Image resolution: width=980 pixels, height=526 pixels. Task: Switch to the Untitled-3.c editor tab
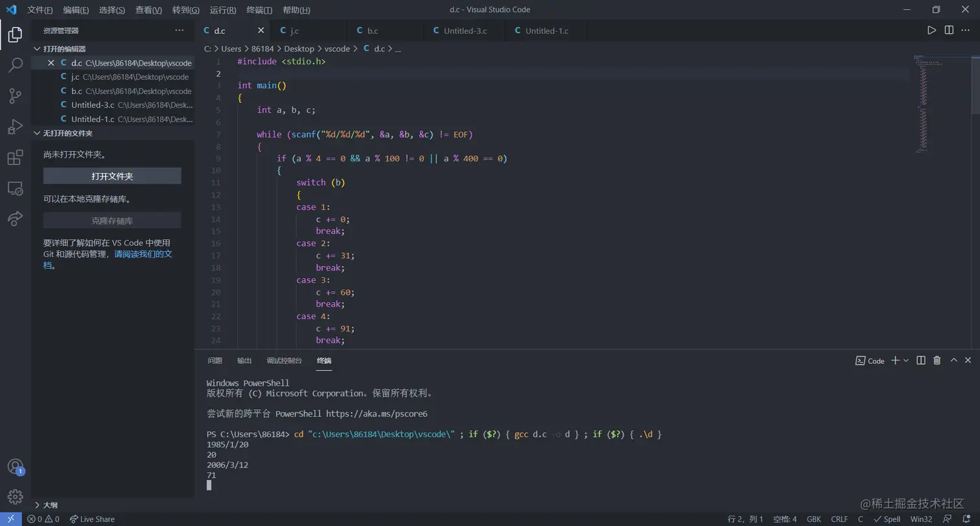463,30
